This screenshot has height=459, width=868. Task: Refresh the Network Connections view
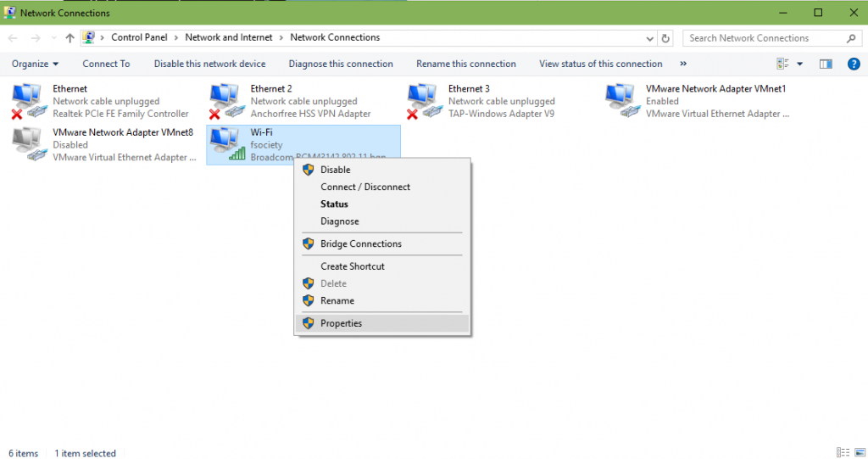[x=665, y=38]
